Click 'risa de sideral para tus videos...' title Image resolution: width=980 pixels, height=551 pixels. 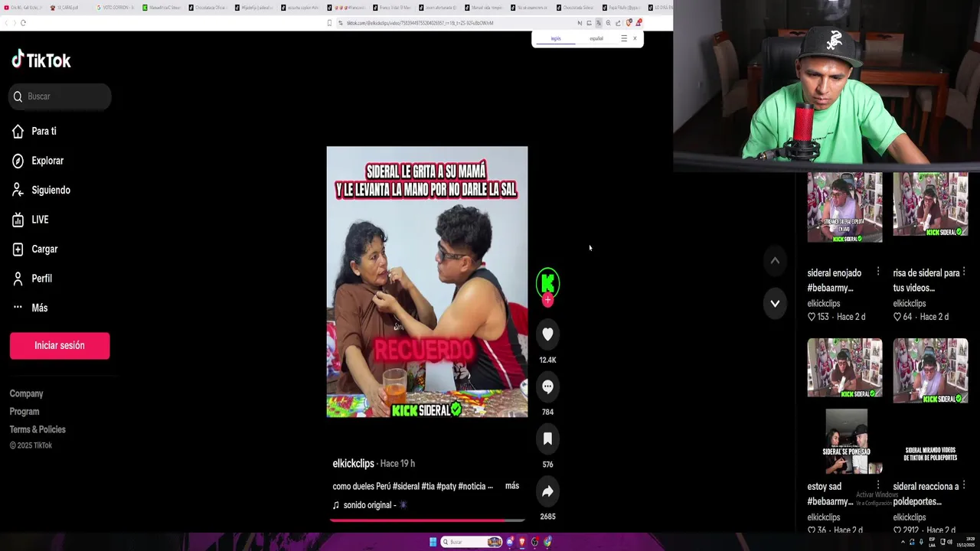926,280
